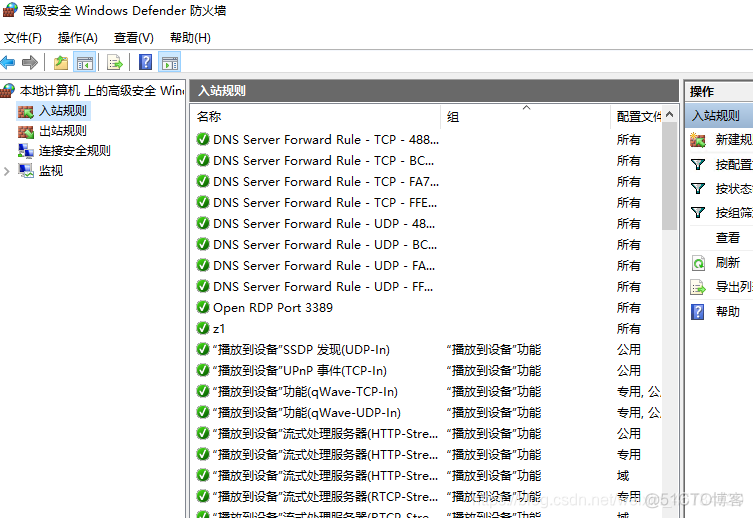
Task: Click the green check icon of z1
Action: [x=203, y=328]
